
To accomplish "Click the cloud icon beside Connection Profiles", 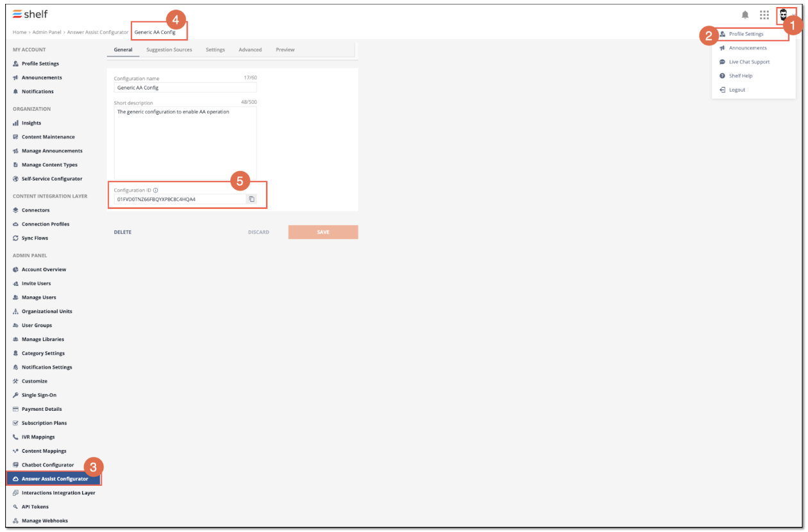I will [x=15, y=224].
